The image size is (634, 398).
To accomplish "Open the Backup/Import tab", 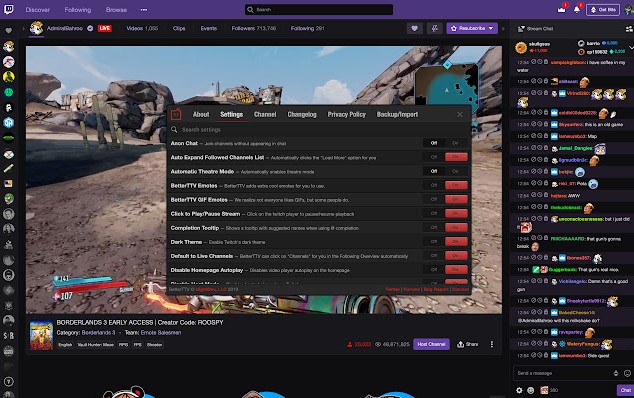I will [x=397, y=114].
